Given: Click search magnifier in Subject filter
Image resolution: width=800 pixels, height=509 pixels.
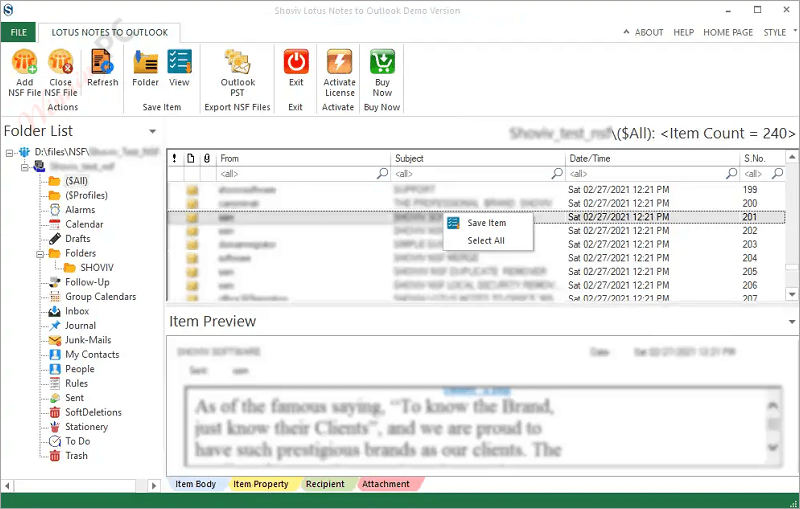Looking at the screenshot, I should pos(557,173).
